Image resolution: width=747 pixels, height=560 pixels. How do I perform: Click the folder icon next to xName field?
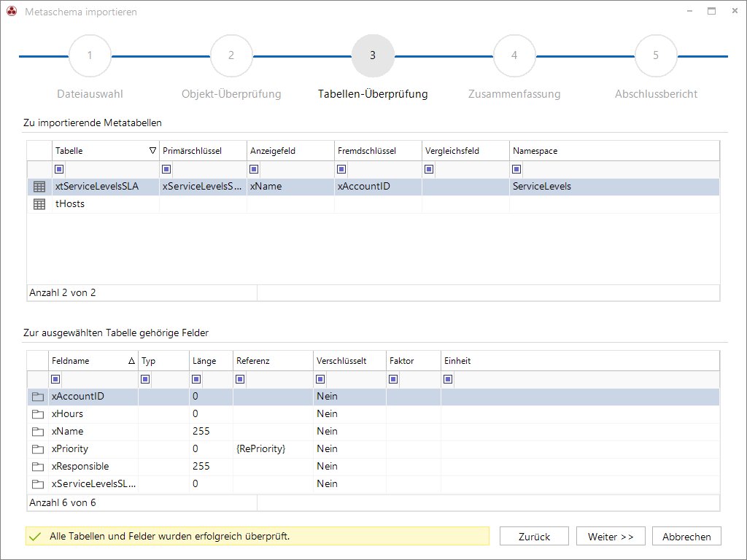pyautogui.click(x=38, y=432)
